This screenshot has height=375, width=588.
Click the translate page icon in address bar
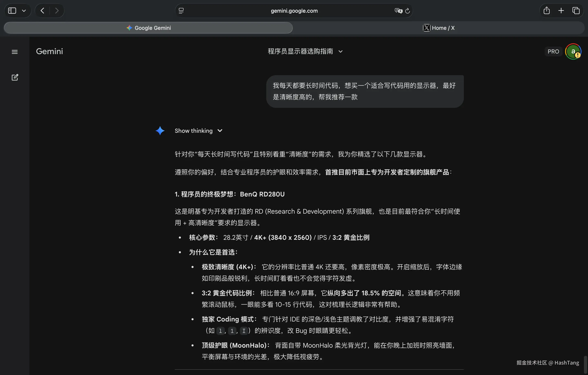[x=398, y=11]
